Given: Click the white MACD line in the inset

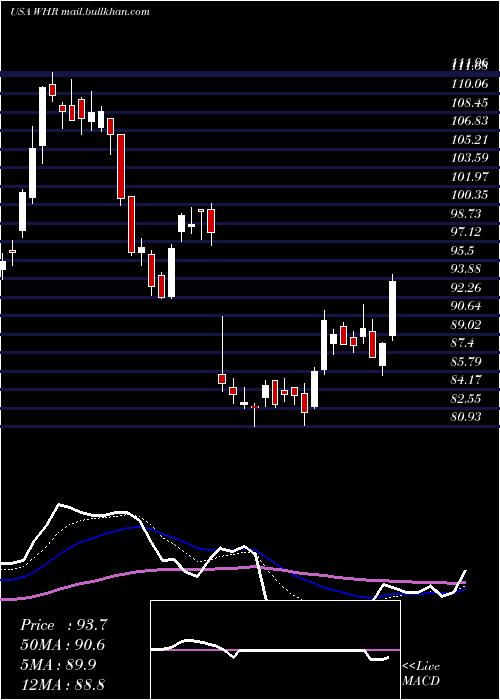Looking at the screenshot, I should (268, 650).
